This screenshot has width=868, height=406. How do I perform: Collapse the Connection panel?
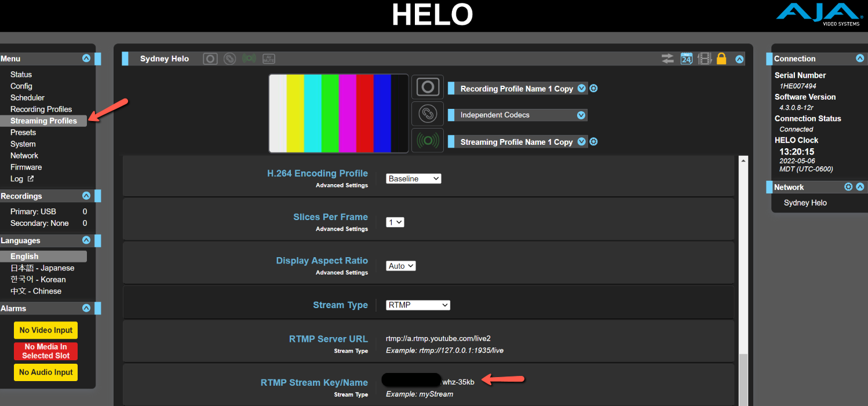pyautogui.click(x=860, y=58)
